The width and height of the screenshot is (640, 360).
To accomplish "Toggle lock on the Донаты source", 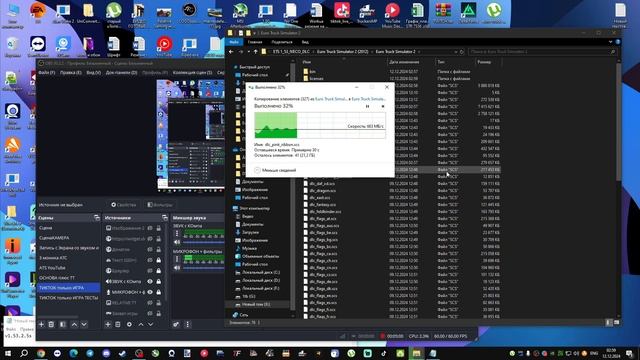I will pos(159,249).
